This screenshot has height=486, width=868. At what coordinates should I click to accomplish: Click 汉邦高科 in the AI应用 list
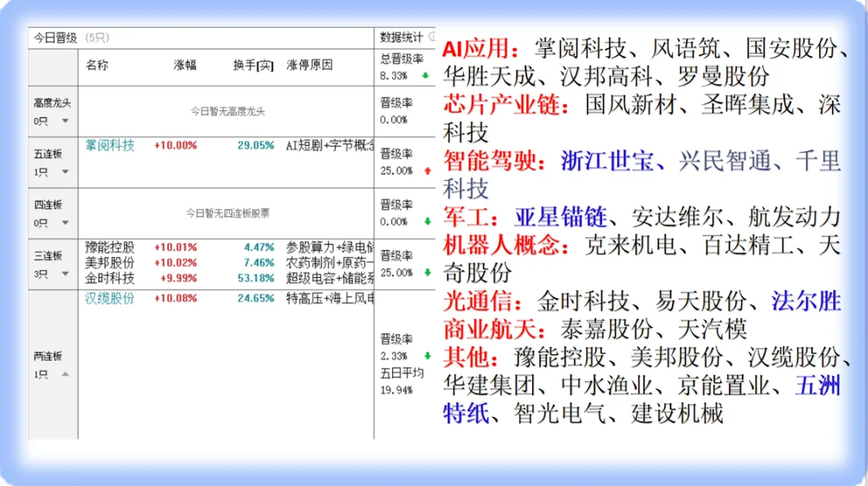[606, 76]
